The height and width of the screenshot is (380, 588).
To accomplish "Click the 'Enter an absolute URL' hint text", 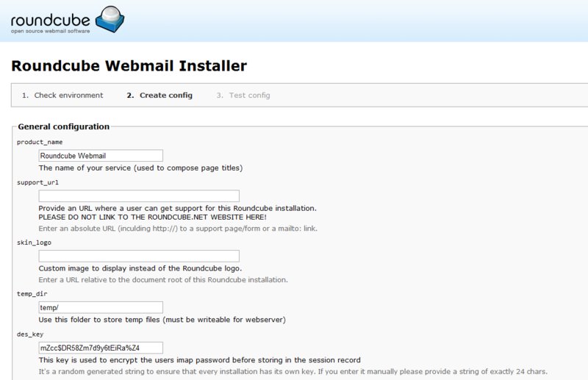I will (x=178, y=229).
